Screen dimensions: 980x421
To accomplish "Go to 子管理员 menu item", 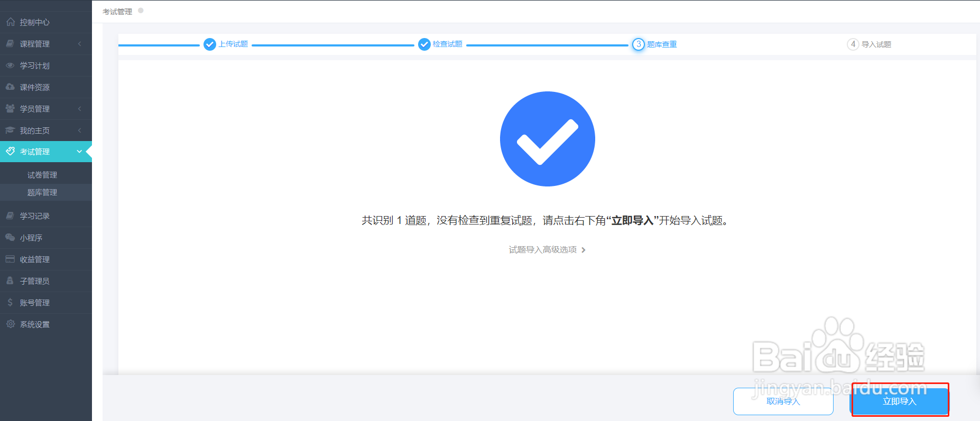I will click(46, 281).
